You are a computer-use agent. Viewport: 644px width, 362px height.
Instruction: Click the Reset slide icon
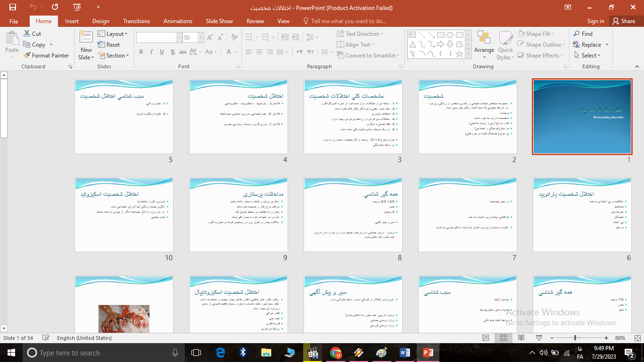(109, 45)
